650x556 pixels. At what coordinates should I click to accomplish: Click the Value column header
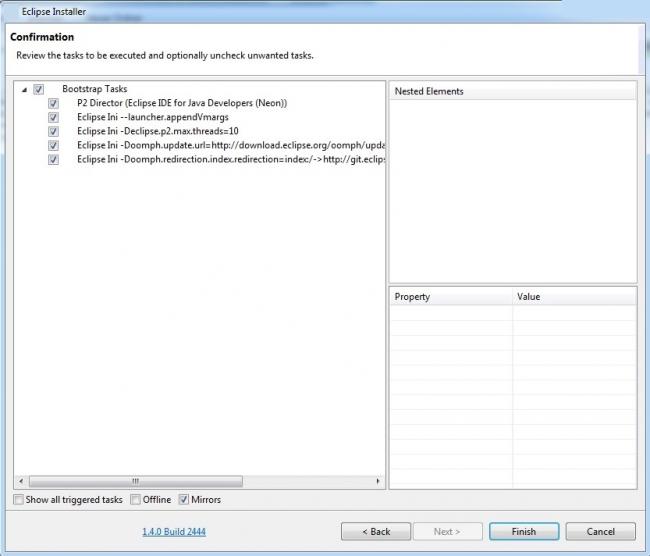tap(574, 297)
